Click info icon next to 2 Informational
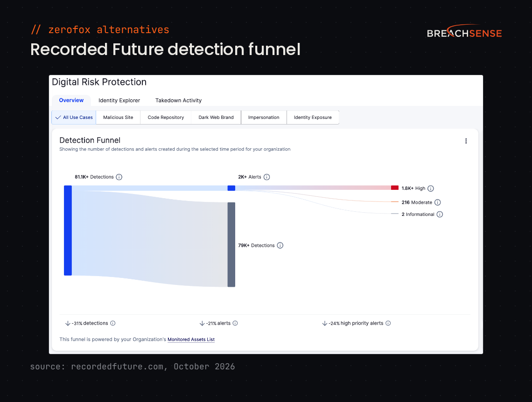The width and height of the screenshot is (532, 402). (440, 214)
